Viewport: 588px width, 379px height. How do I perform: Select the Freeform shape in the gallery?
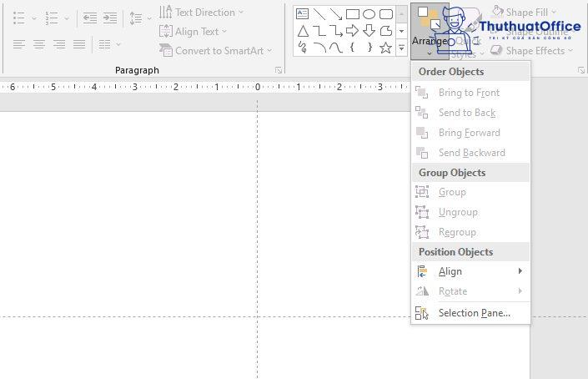coord(386,31)
